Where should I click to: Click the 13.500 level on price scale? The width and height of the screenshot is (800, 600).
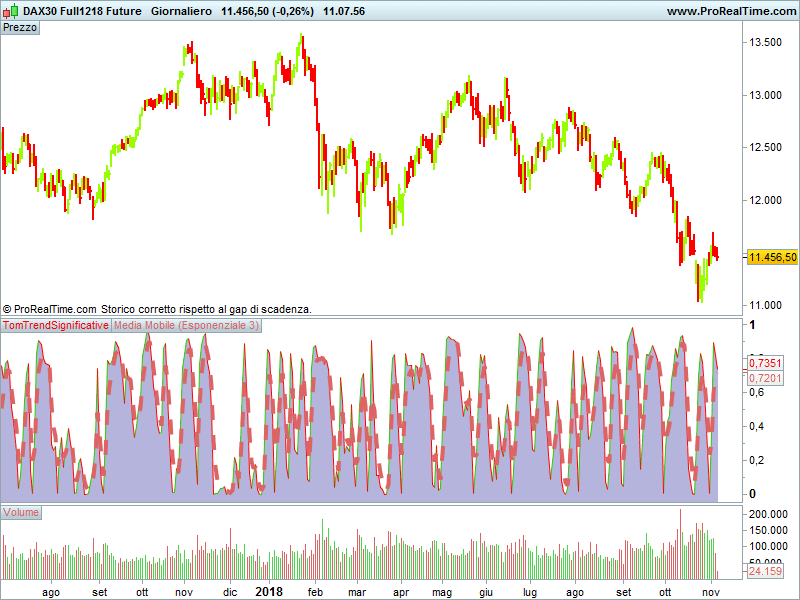765,42
